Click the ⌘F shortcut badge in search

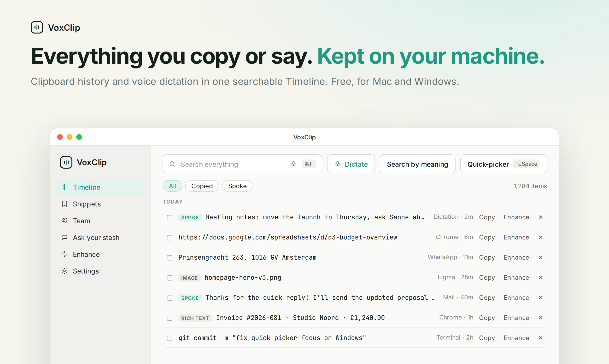pos(309,164)
